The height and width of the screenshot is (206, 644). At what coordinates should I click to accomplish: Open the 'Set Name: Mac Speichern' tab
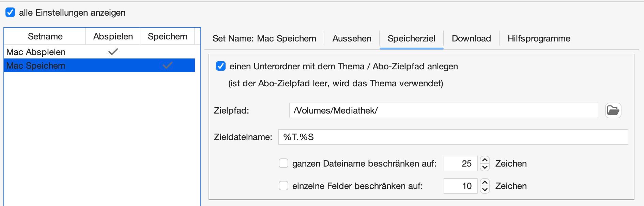click(264, 38)
